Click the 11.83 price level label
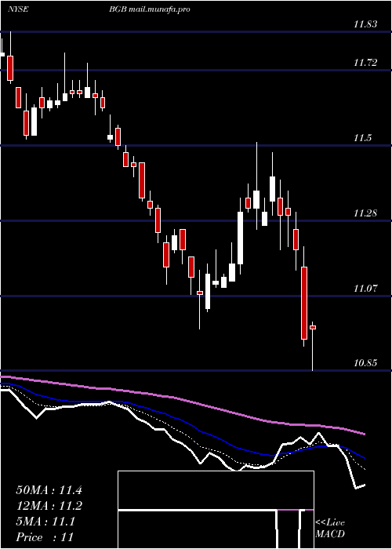The image size is (392, 549). 365,24
